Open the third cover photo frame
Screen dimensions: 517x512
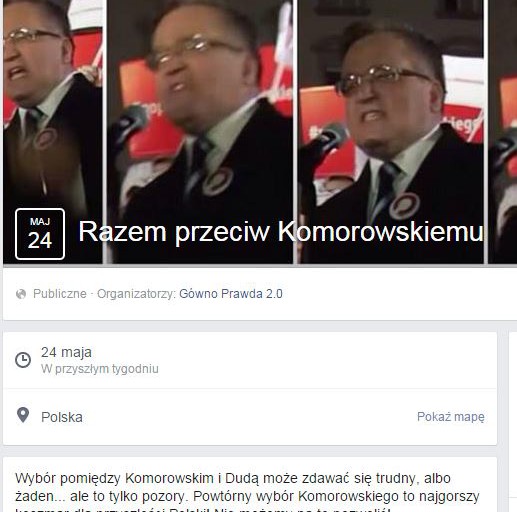391,132
